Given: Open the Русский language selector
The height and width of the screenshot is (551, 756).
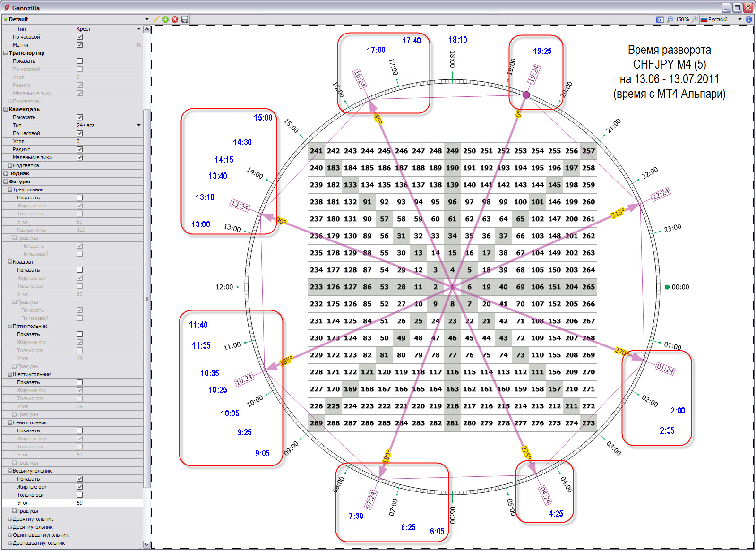Looking at the screenshot, I should [x=721, y=19].
